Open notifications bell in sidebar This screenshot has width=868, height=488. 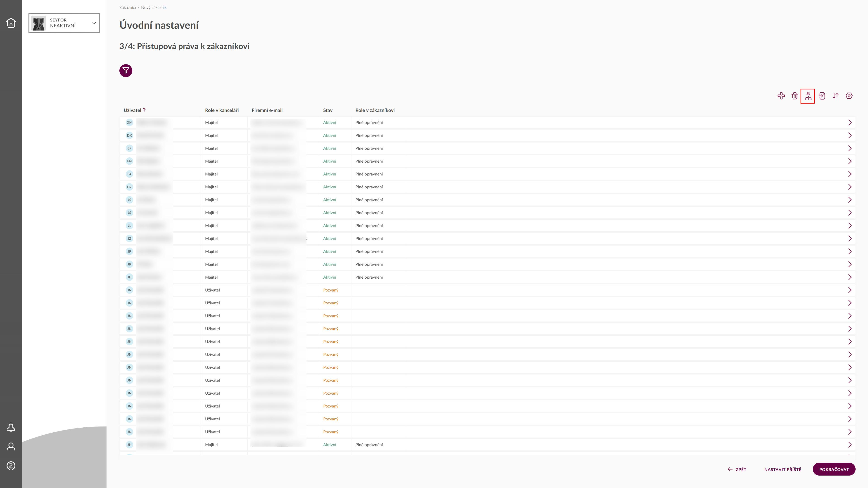(x=11, y=428)
